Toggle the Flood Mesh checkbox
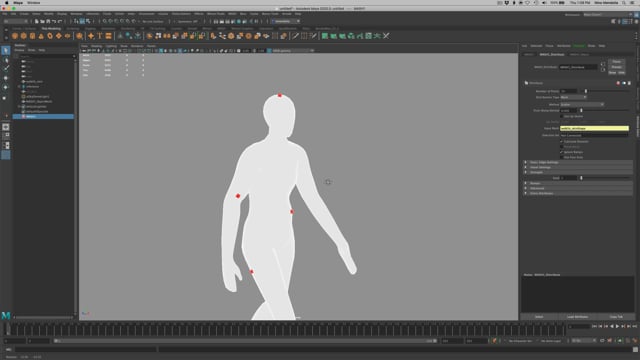This screenshot has width=640, height=360. [562, 147]
